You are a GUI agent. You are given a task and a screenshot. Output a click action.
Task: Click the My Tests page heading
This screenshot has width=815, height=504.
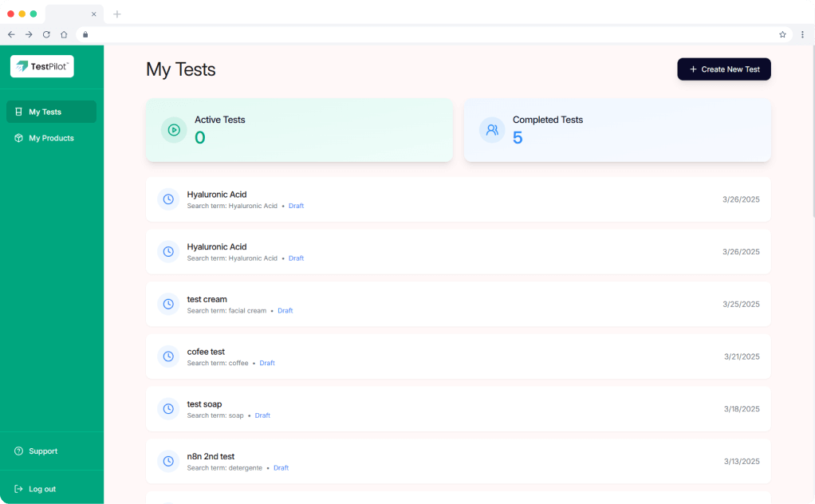click(181, 69)
